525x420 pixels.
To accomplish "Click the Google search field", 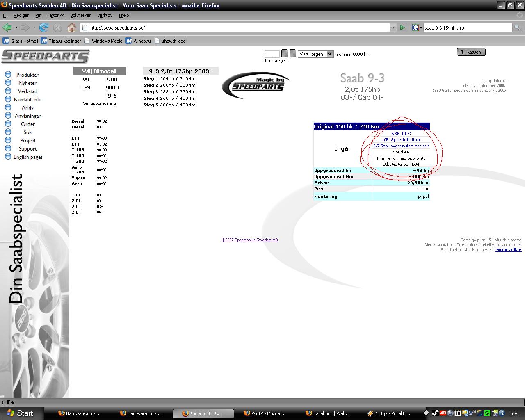I will [x=468, y=28].
